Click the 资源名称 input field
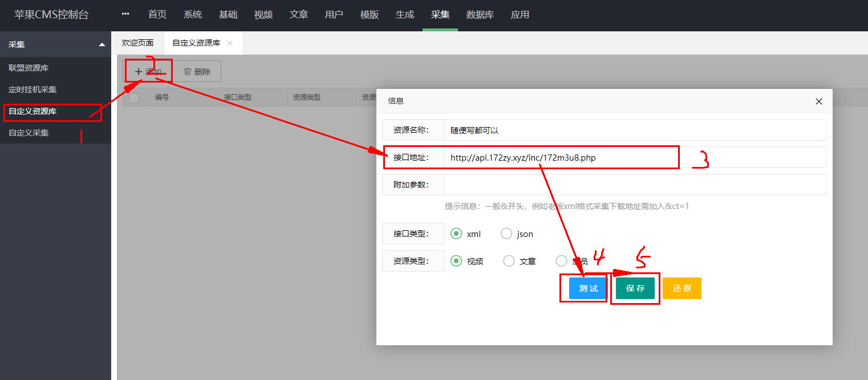Image resolution: width=868 pixels, height=380 pixels. pyautogui.click(x=634, y=130)
